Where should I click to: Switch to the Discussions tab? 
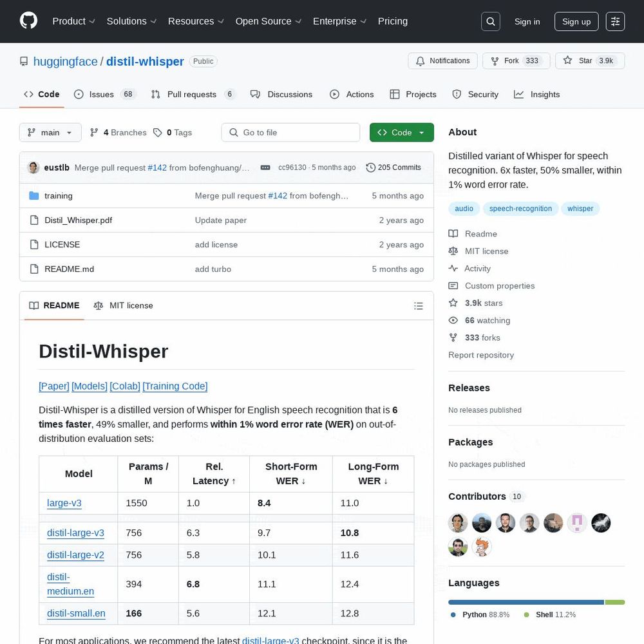pyautogui.click(x=281, y=95)
